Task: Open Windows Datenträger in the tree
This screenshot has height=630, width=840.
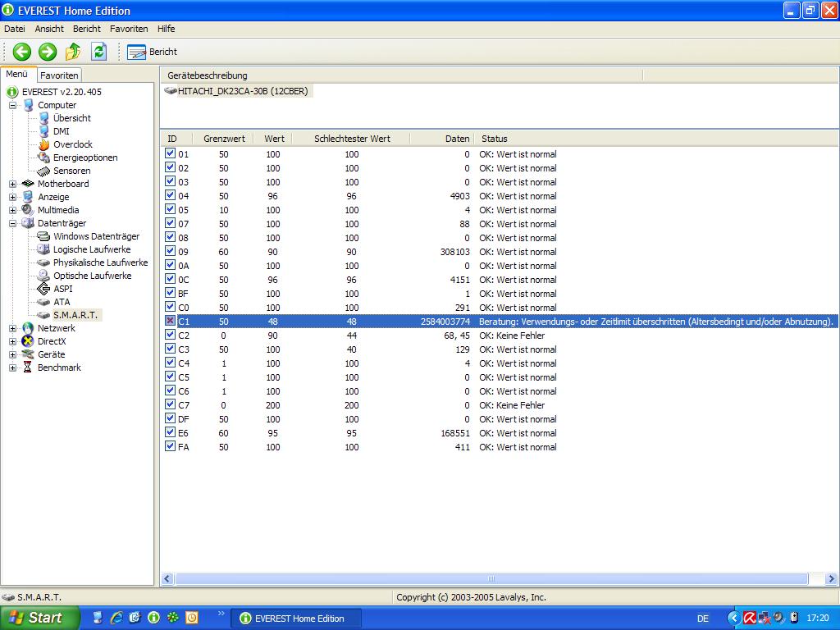Action: click(96, 236)
